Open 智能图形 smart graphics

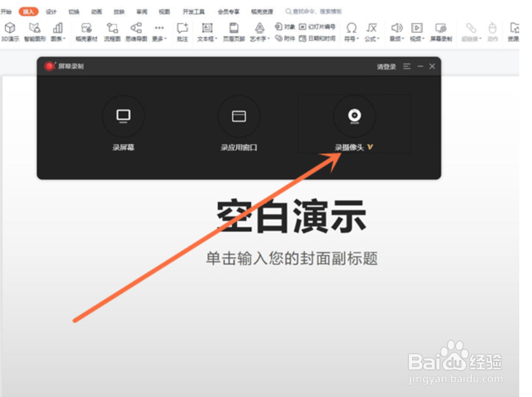pyautogui.click(x=34, y=32)
